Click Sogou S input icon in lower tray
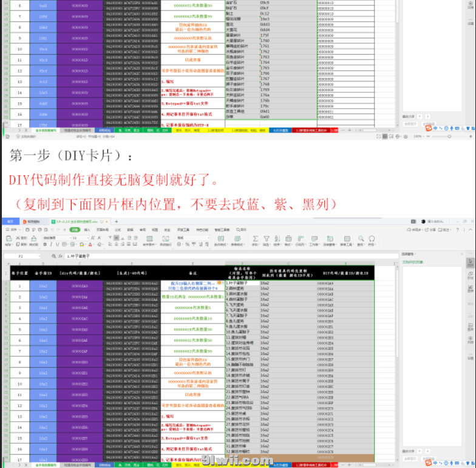The width and height of the screenshot is (476, 468). pyautogui.click(x=429, y=463)
